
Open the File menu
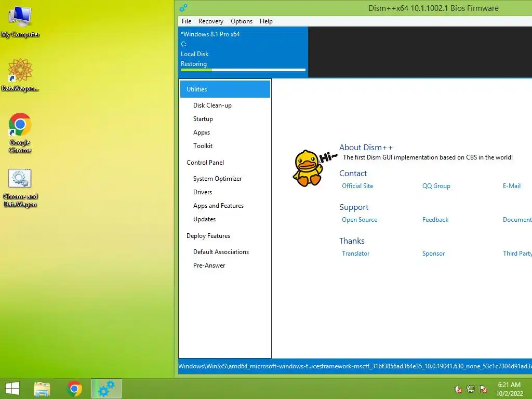[x=187, y=21]
